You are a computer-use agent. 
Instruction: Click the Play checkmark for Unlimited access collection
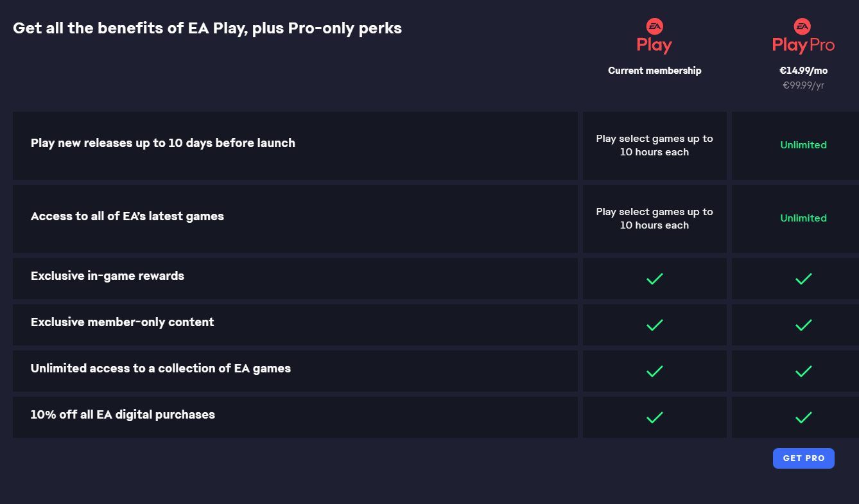[654, 371]
